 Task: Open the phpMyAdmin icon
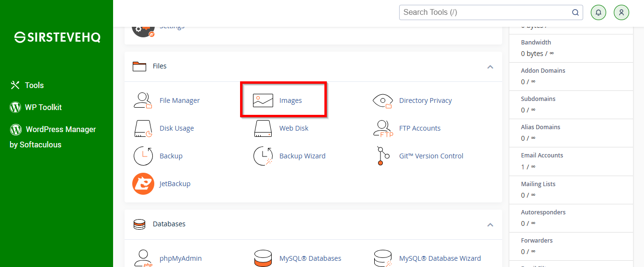pyautogui.click(x=143, y=258)
